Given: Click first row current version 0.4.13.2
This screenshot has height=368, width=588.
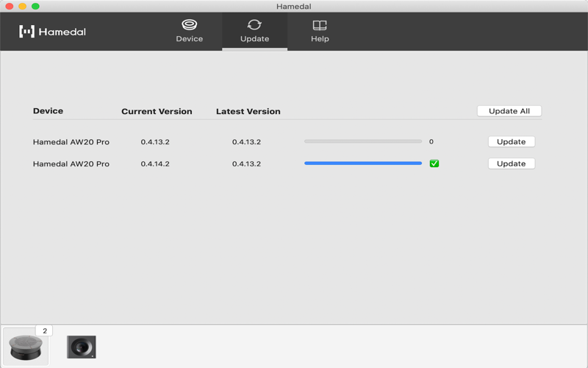Looking at the screenshot, I should point(155,142).
